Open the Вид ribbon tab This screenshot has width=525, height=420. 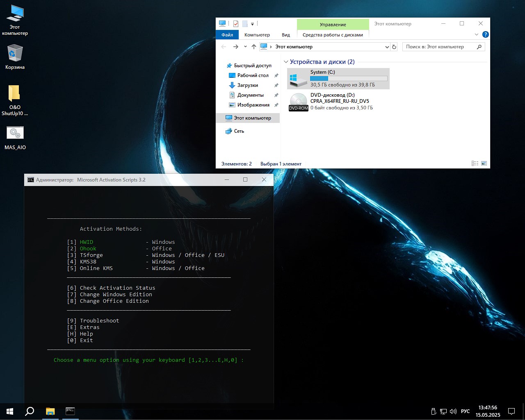(x=286, y=35)
